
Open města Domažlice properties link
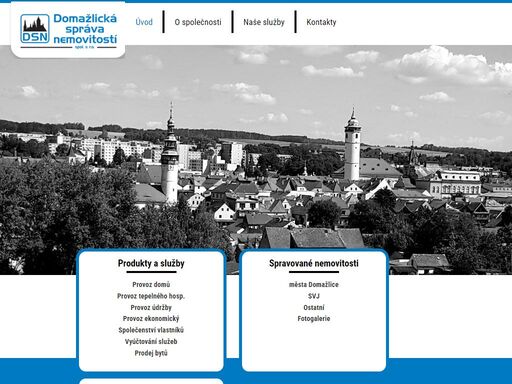314,284
